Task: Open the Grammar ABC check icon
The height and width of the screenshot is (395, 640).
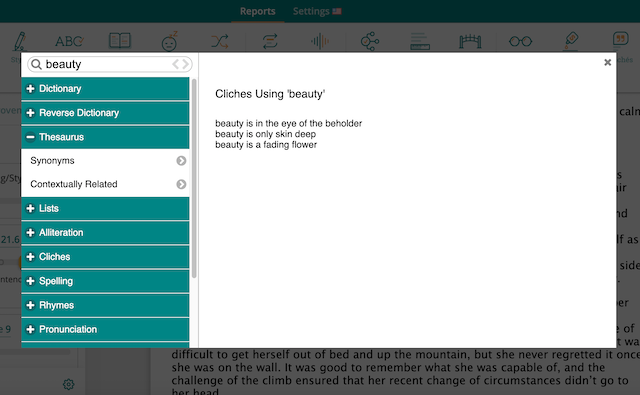Action: (69, 41)
